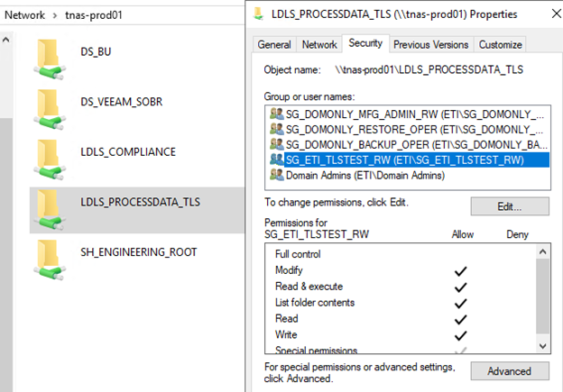Click the Allow checkmark for Write permission
The height and width of the screenshot is (392, 563).
(460, 335)
